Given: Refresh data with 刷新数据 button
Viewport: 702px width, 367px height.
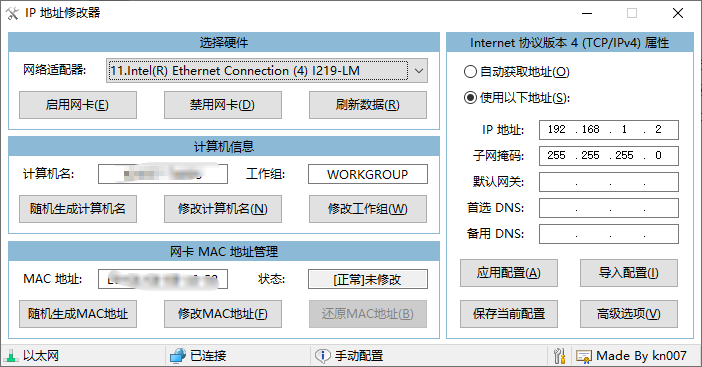Looking at the screenshot, I should click(368, 105).
